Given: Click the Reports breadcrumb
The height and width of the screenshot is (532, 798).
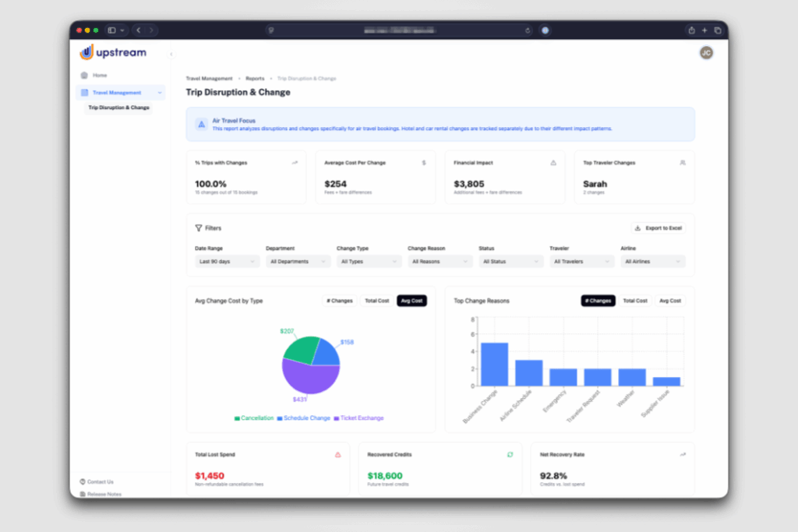Looking at the screenshot, I should (255, 79).
